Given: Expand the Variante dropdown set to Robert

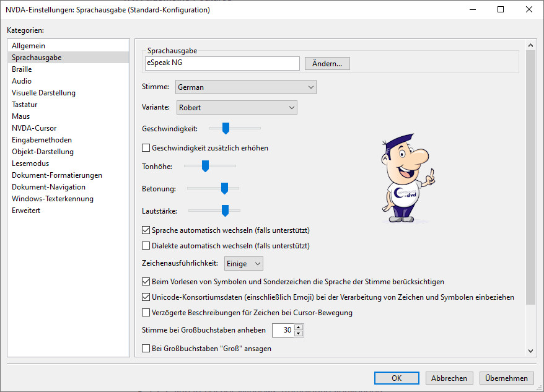Looking at the screenshot, I should click(237, 108).
